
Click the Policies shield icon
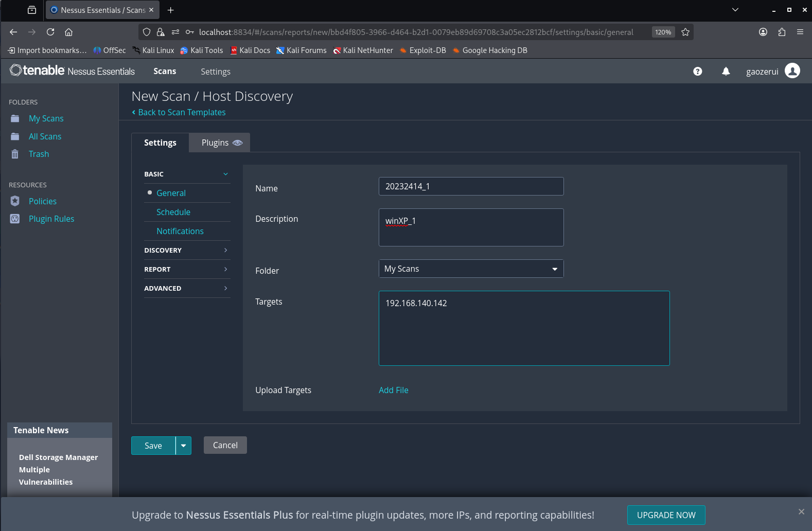[x=15, y=201]
